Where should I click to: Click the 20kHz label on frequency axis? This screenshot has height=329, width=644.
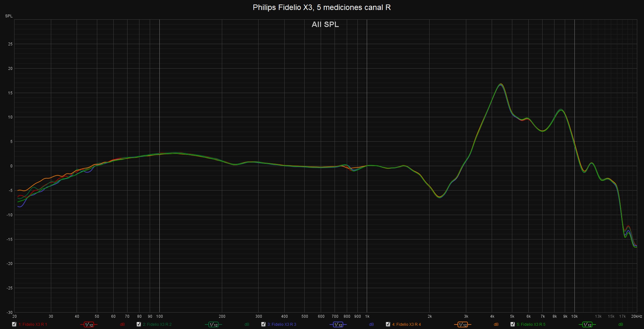(636, 316)
